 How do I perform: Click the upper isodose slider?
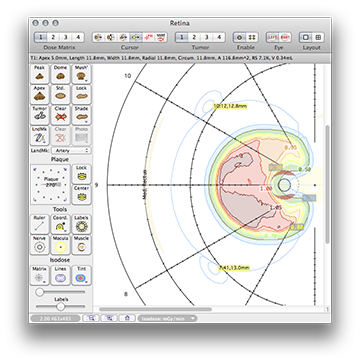tap(60, 292)
